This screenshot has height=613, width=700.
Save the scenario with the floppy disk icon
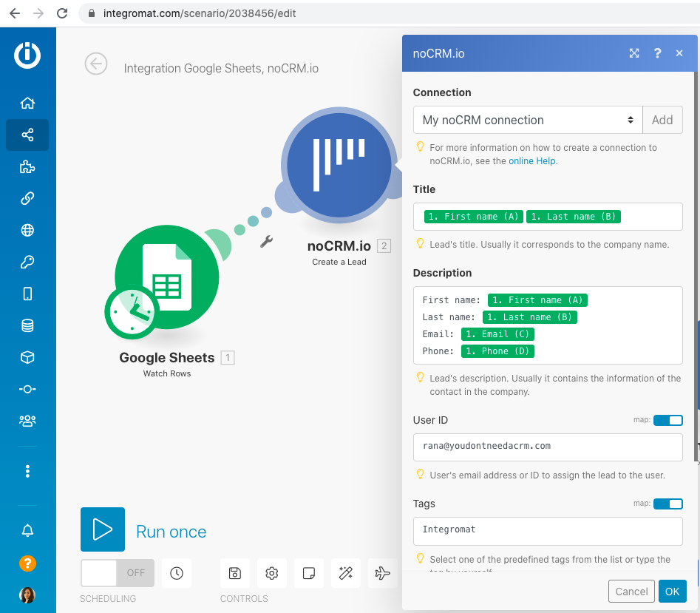coord(234,573)
